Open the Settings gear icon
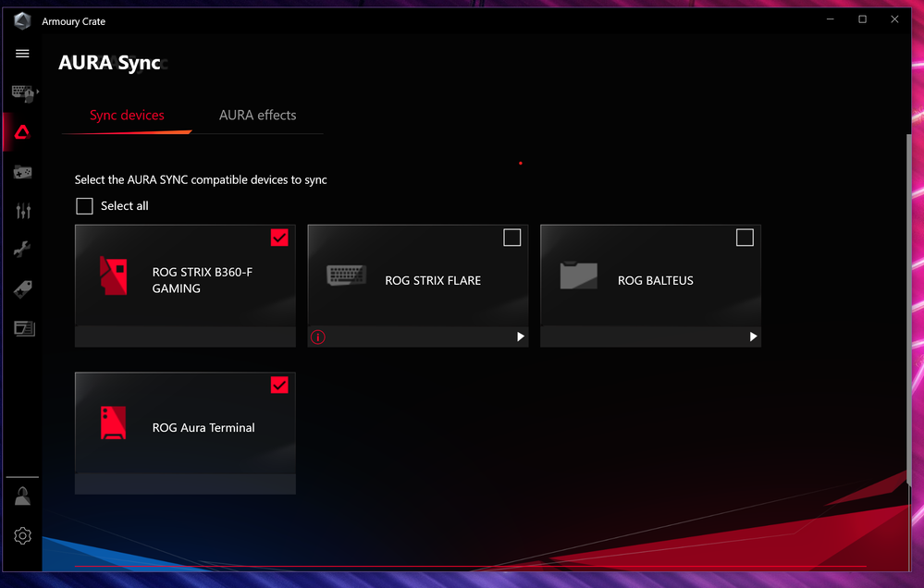 [x=22, y=535]
